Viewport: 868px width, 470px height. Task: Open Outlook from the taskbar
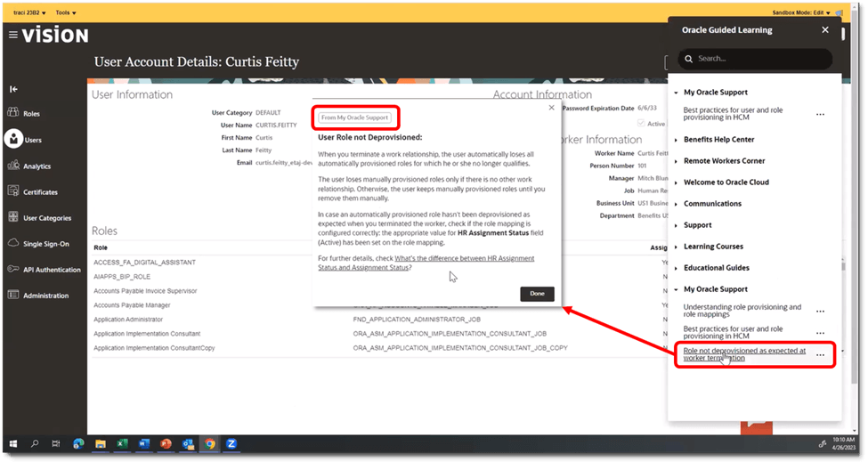(x=188, y=443)
